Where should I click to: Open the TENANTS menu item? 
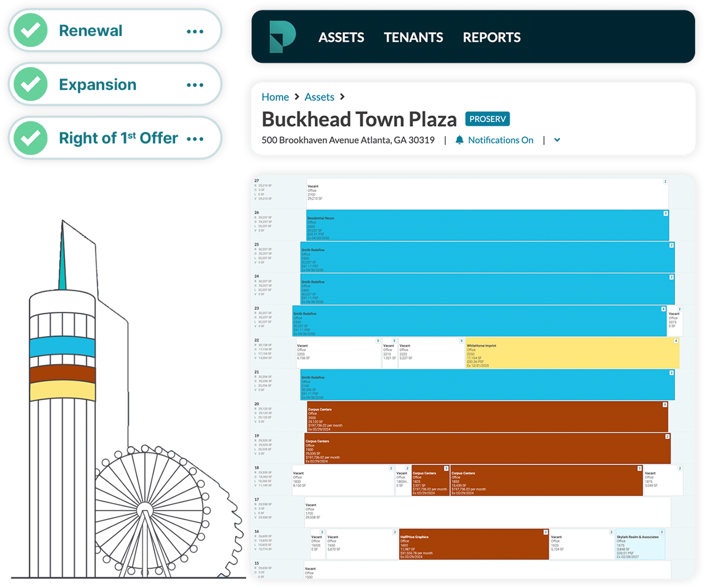coord(414,38)
